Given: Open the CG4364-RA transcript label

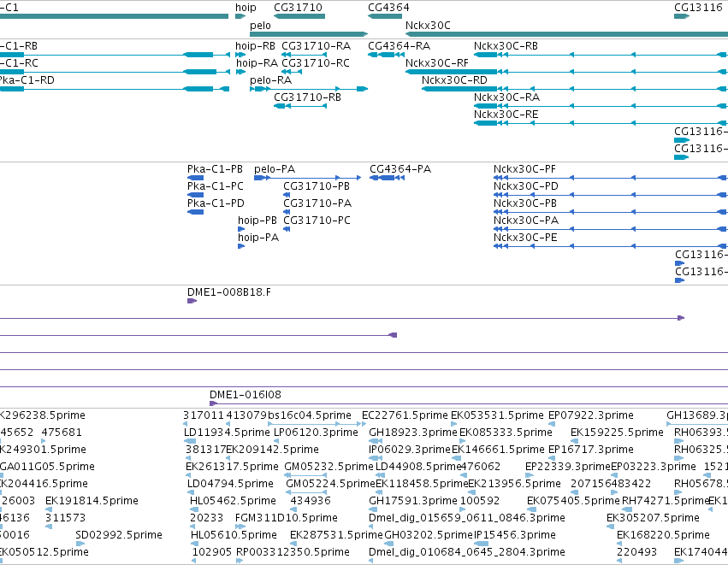Looking at the screenshot, I should [x=400, y=46].
